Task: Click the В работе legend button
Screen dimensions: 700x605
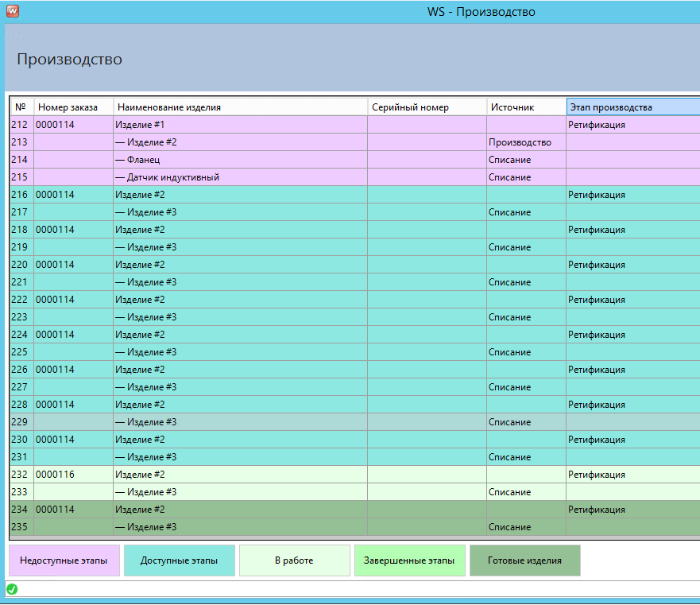Action: point(295,560)
